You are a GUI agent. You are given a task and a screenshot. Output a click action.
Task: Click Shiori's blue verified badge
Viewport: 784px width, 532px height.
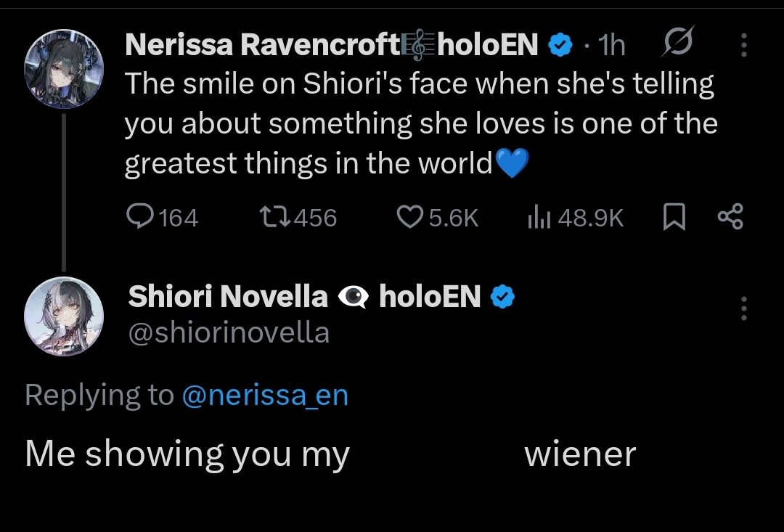click(503, 297)
